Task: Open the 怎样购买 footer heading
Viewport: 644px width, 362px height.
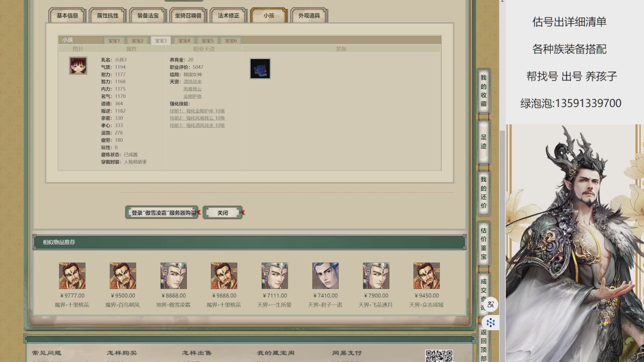Action: tap(122, 353)
